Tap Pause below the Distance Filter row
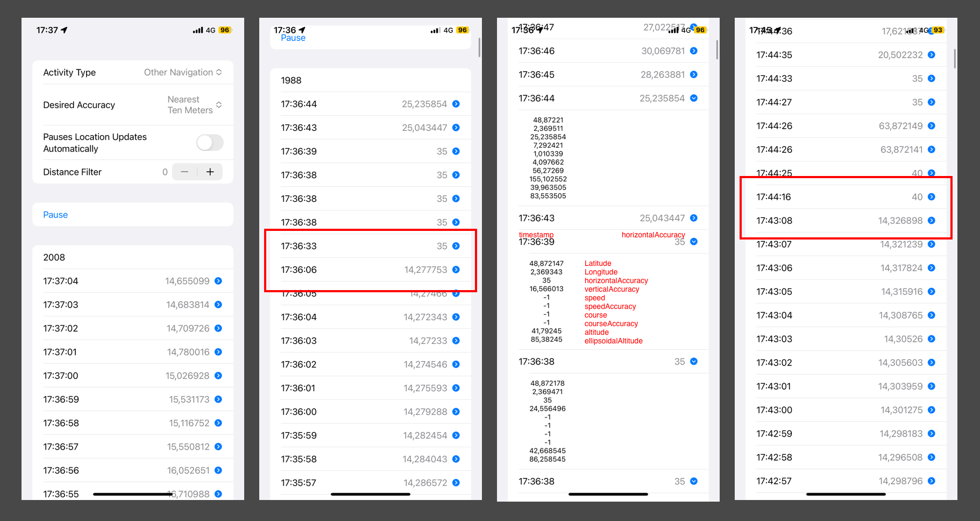Viewport: 980px width, 521px height. click(55, 215)
